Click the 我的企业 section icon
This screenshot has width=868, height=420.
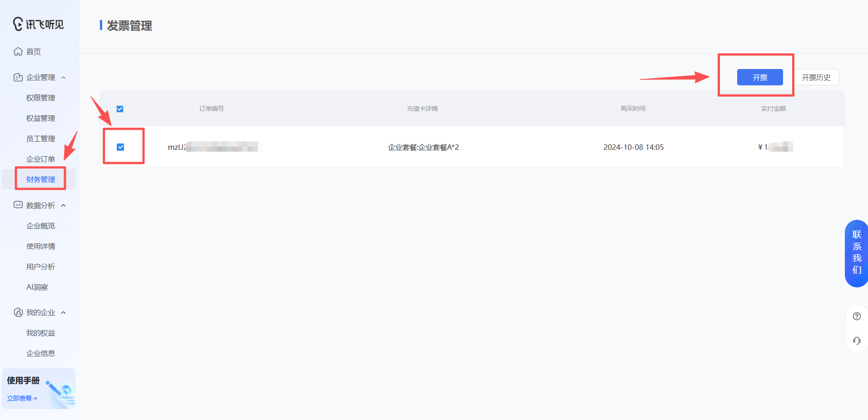tap(17, 312)
